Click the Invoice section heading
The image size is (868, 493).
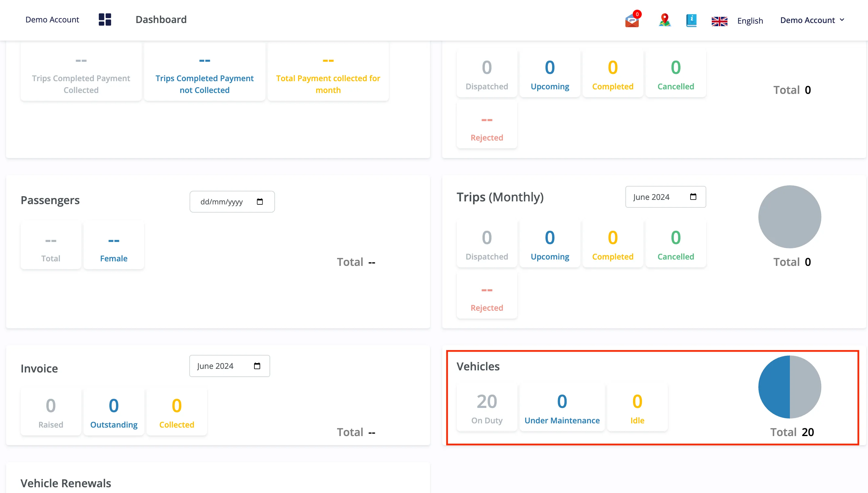tap(39, 369)
